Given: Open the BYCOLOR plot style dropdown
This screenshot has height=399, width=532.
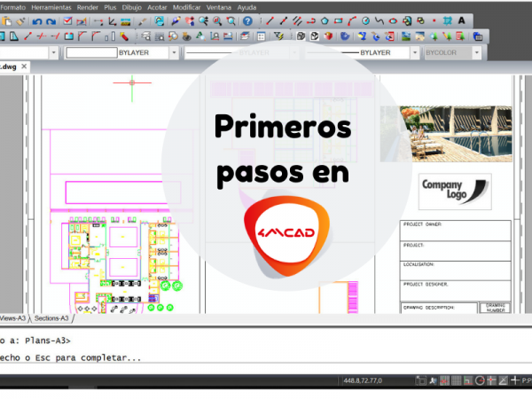Looking at the screenshot, I should click(477, 52).
